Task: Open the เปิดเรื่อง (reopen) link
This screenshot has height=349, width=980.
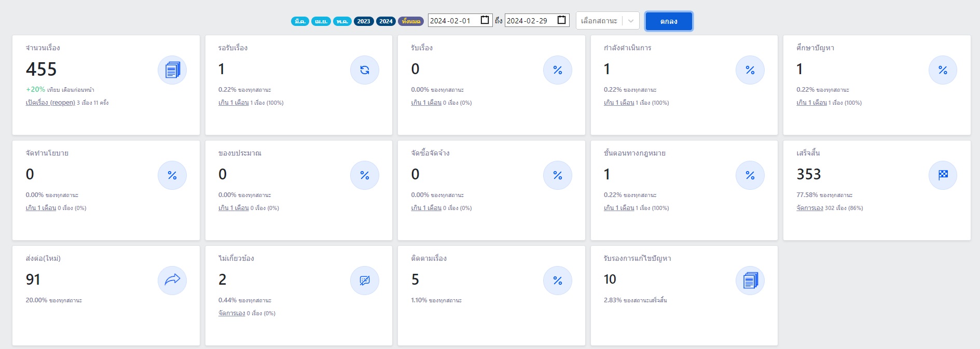Action: [50, 103]
